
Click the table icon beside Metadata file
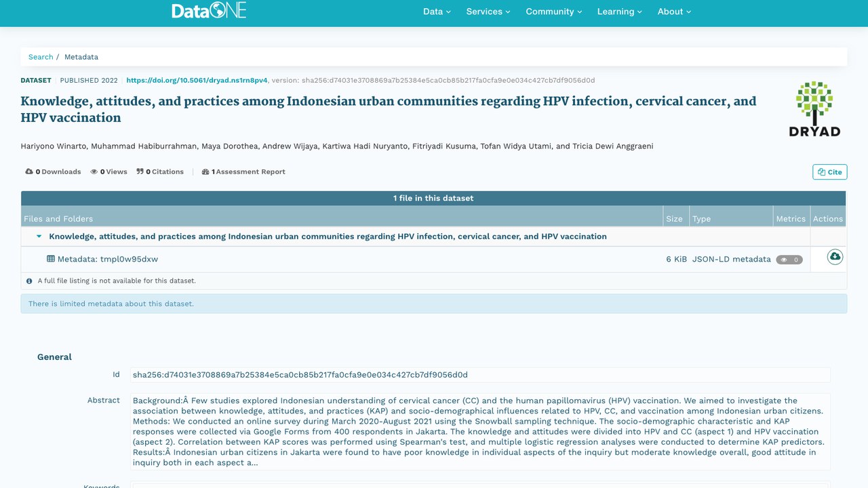(x=51, y=259)
